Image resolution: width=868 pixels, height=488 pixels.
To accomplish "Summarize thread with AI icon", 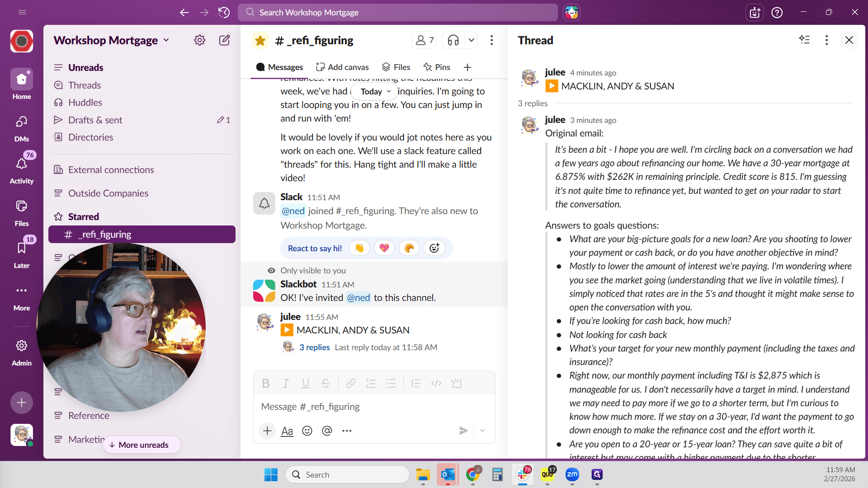I will click(804, 40).
